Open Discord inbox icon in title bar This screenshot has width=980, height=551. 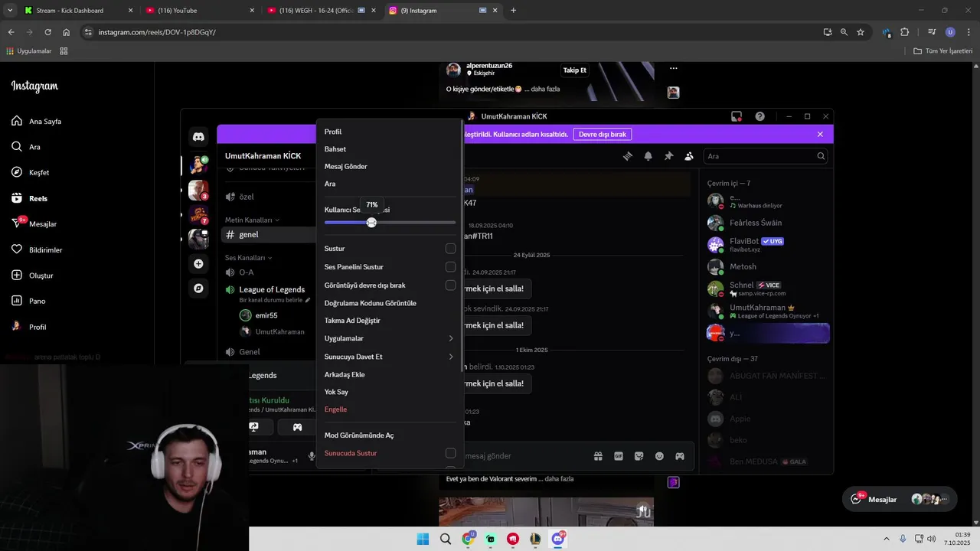(737, 116)
